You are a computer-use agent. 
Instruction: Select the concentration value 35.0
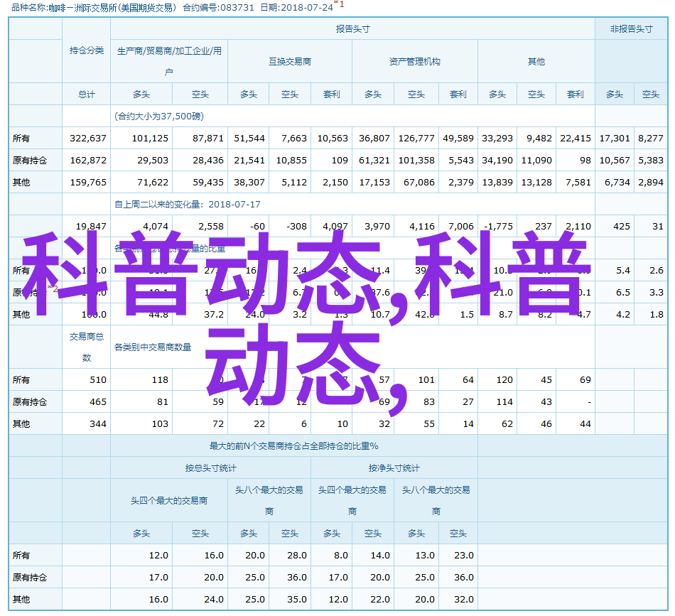296,599
